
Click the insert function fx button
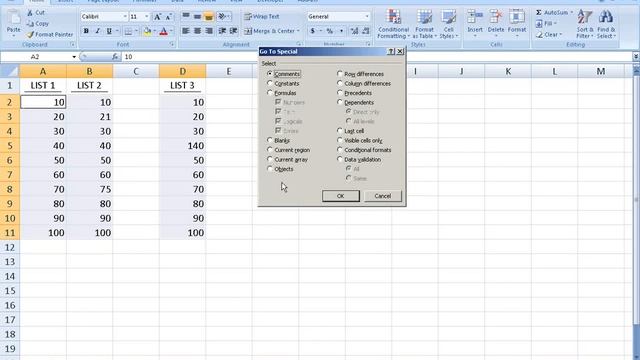pyautogui.click(x=115, y=57)
